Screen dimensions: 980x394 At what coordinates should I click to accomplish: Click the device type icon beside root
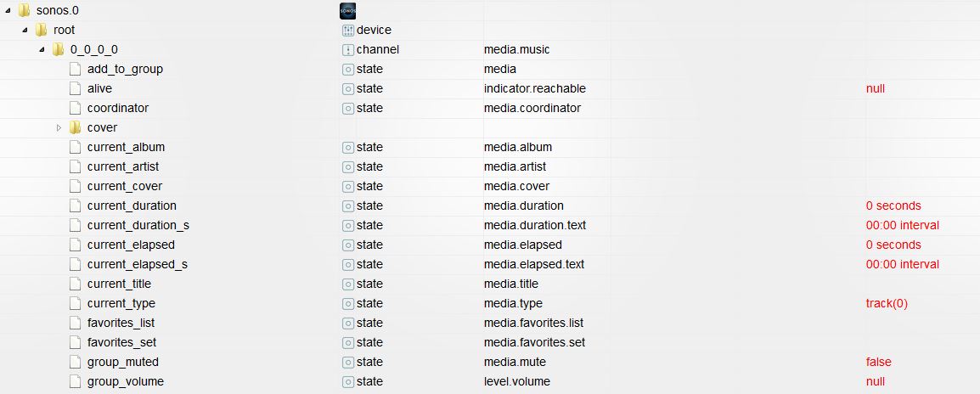pos(347,30)
